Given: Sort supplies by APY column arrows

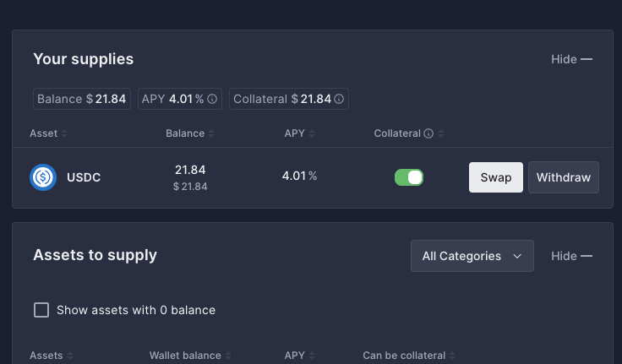Looking at the screenshot, I should coord(312,133).
